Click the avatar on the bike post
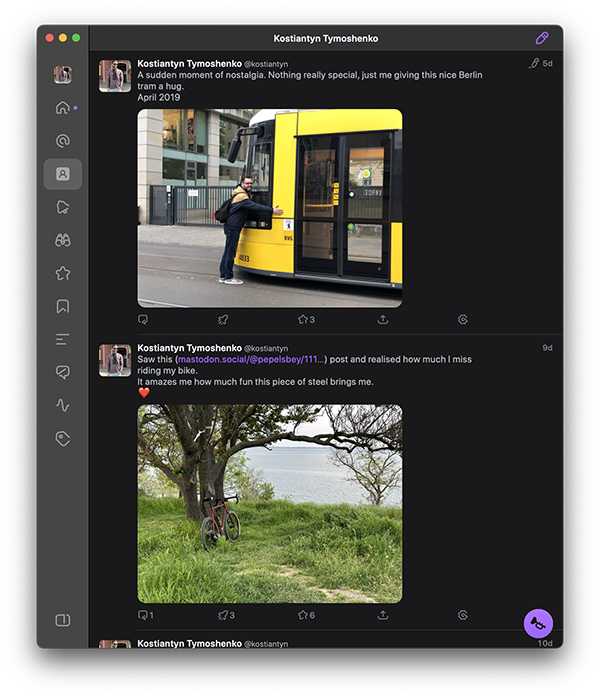600x697 pixels. click(x=115, y=360)
